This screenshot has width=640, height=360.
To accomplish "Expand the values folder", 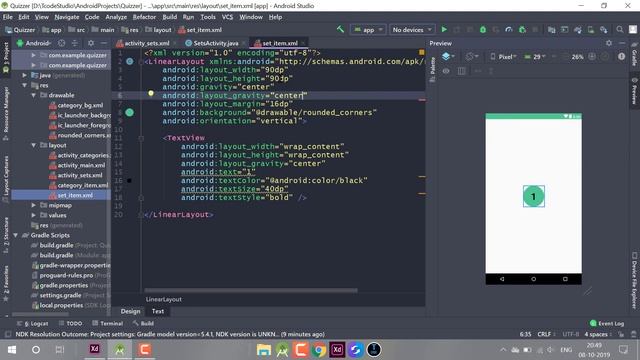I will coord(33,215).
